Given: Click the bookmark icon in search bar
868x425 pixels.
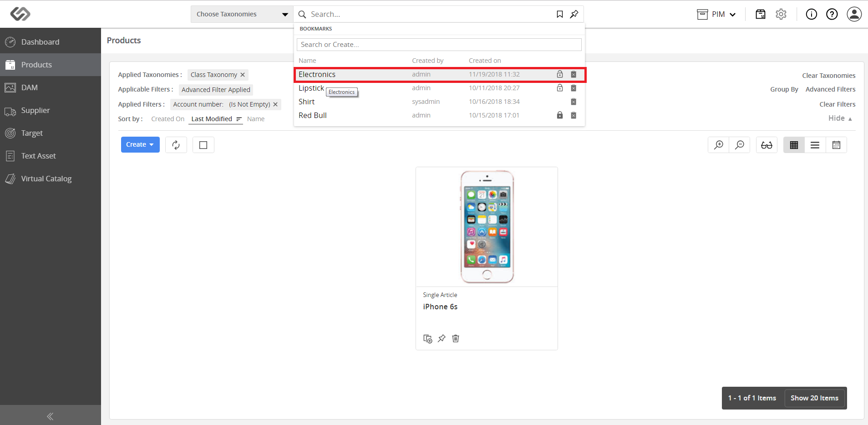Looking at the screenshot, I should point(560,15).
